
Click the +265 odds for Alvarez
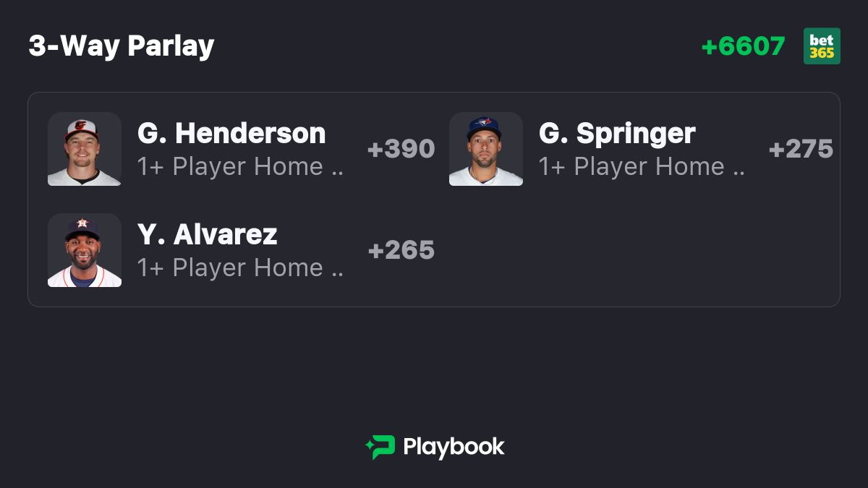[401, 250]
